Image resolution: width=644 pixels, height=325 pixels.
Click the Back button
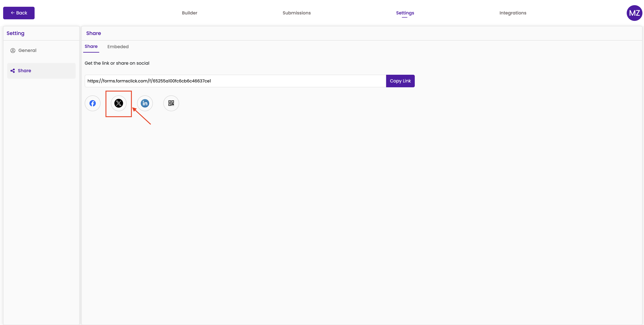coord(19,13)
